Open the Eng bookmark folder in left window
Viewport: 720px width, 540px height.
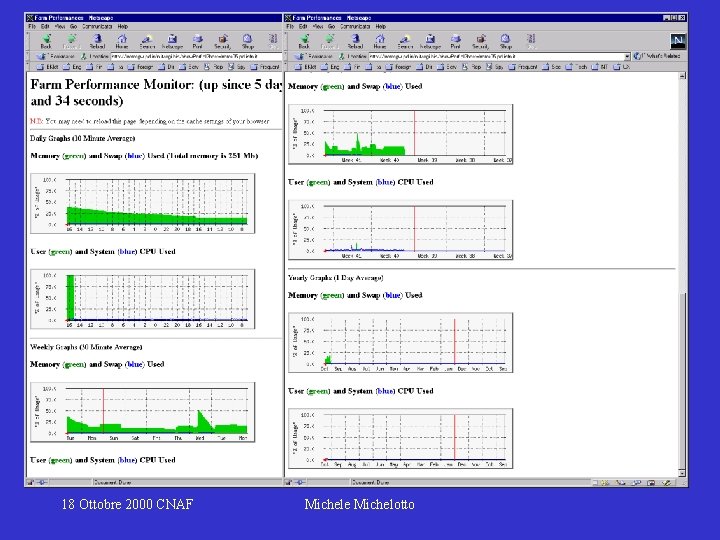point(72,67)
